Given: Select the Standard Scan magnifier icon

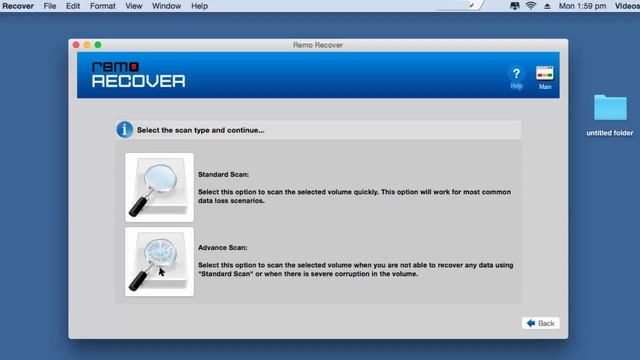Looking at the screenshot, I should tap(159, 187).
